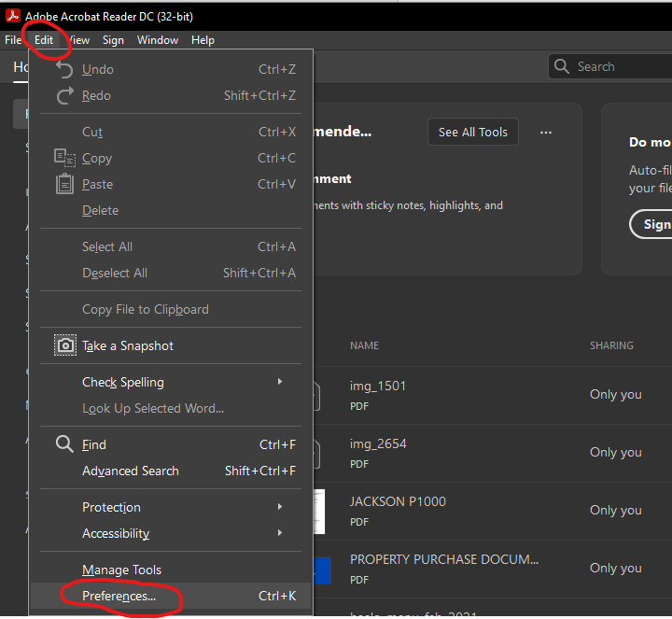672x619 pixels.
Task: Select Find in the Edit menu
Action: [x=171, y=444]
